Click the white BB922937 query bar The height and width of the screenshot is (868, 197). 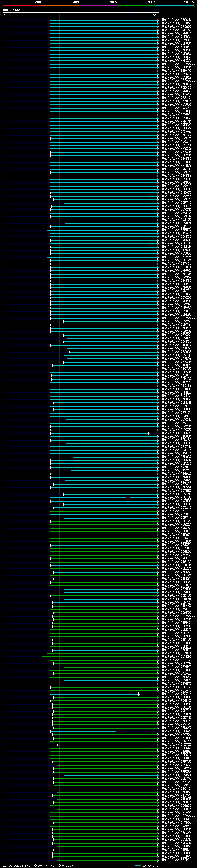pyautogui.click(x=81, y=12)
